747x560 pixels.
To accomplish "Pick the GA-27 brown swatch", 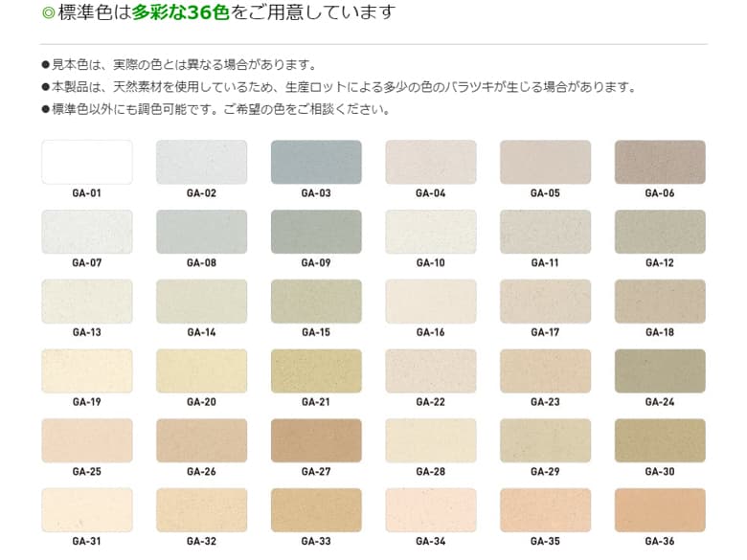I will click(x=316, y=440).
